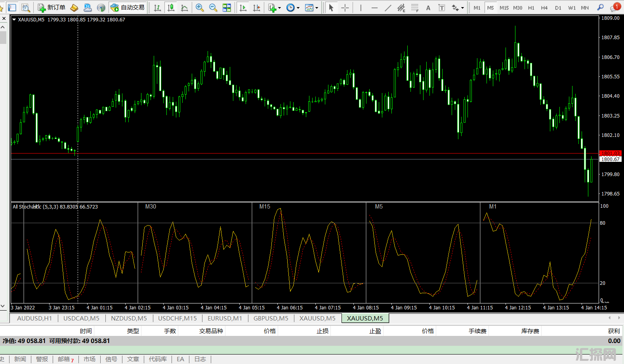Click the left panel vertical scrollbar thumb
This screenshot has height=364, width=624.
pos(3,38)
